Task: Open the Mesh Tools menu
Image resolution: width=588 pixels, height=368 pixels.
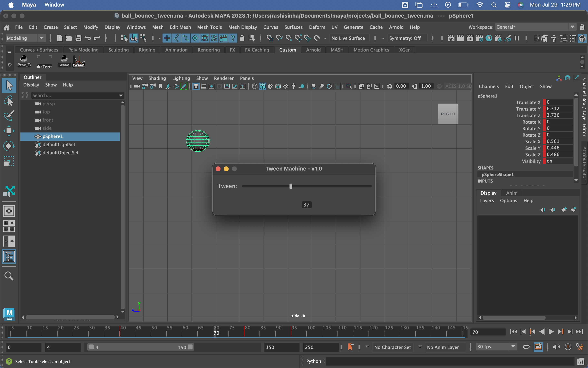Action: point(209,27)
